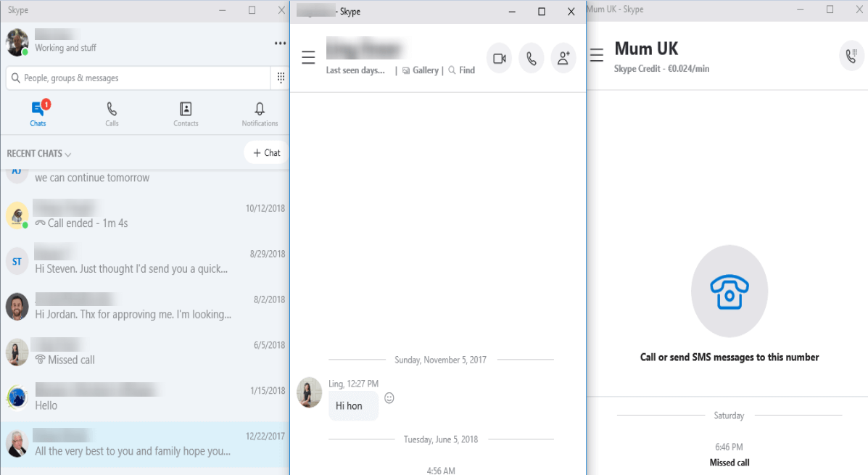Open the Contacts section
Image resolution: width=868 pixels, height=475 pixels.
click(x=186, y=114)
